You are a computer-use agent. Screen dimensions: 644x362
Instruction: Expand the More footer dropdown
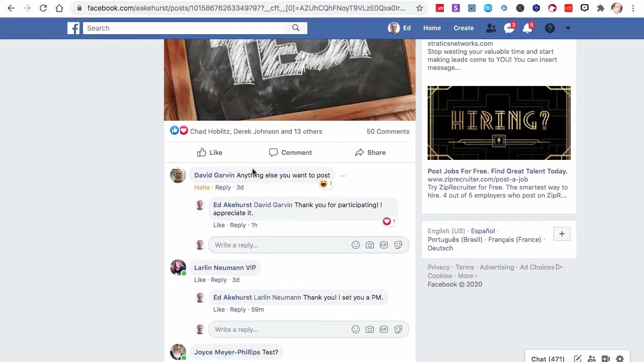point(467,276)
